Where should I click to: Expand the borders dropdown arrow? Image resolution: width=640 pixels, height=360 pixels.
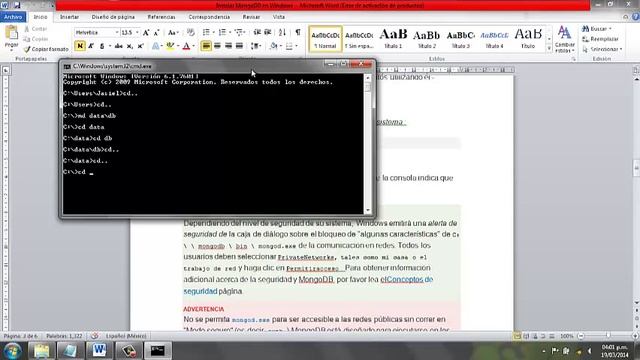pyautogui.click(x=296, y=46)
